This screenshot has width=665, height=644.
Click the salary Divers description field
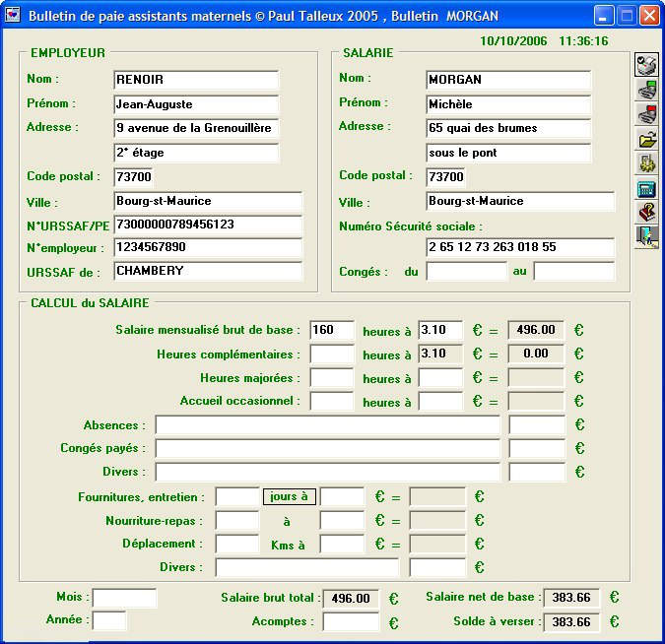pyautogui.click(x=328, y=473)
